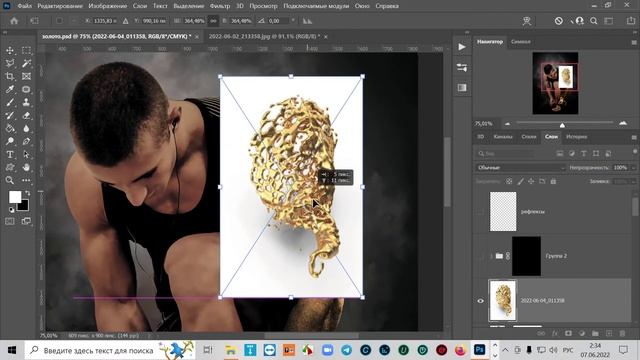Click background black color swatch

(24, 206)
